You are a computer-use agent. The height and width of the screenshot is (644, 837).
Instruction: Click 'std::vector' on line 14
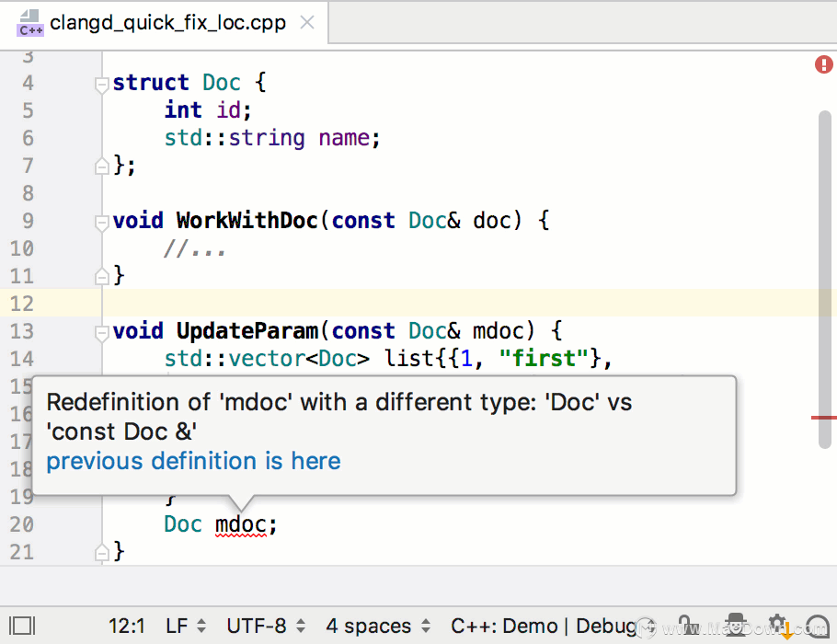pos(235,358)
